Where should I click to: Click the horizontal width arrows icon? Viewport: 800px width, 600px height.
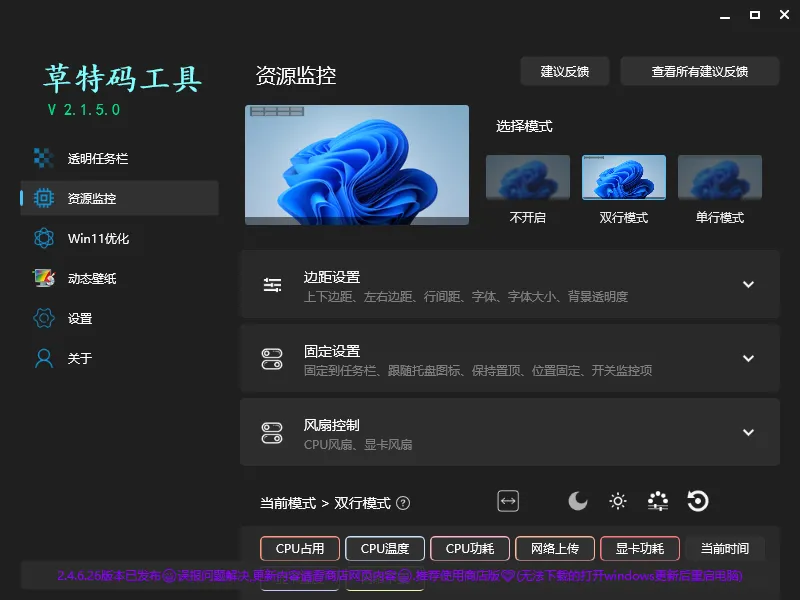508,501
